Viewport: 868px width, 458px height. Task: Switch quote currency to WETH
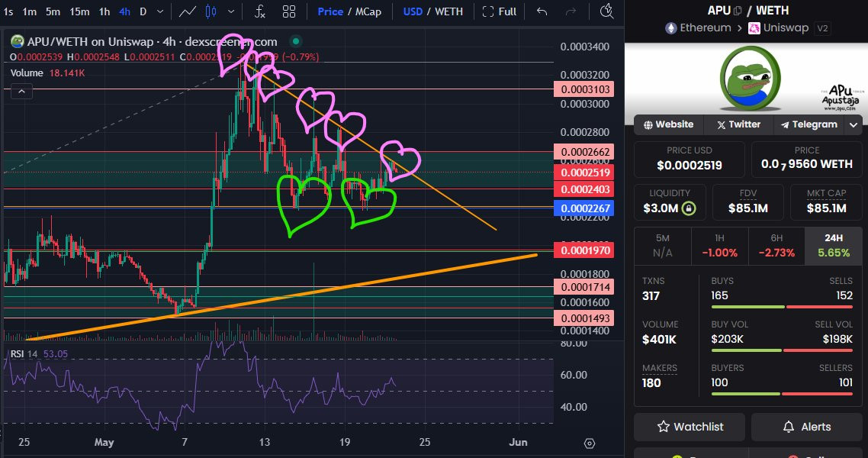point(449,11)
